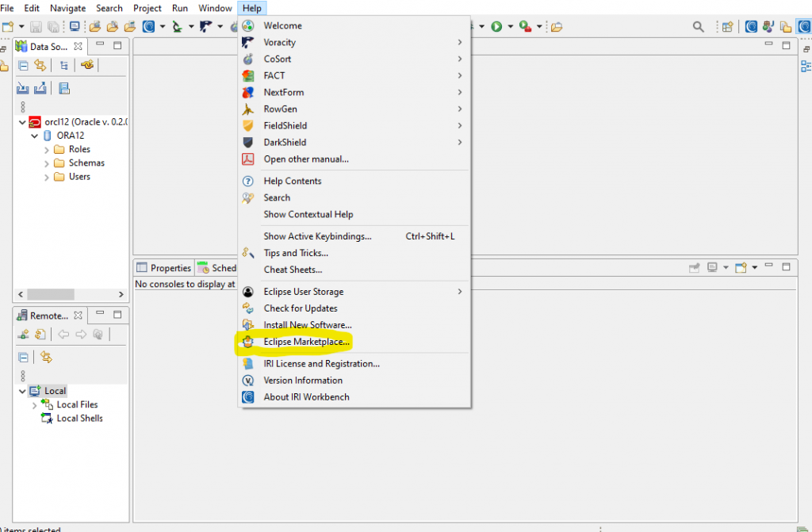Click the green Run toolbar button
Image resolution: width=812 pixels, height=532 pixels.
point(496,26)
